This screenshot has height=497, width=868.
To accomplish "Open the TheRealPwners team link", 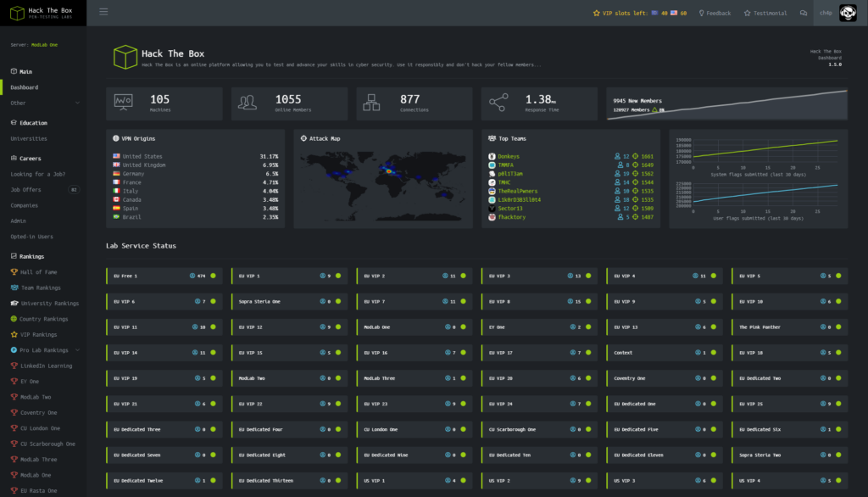I will [x=518, y=191].
